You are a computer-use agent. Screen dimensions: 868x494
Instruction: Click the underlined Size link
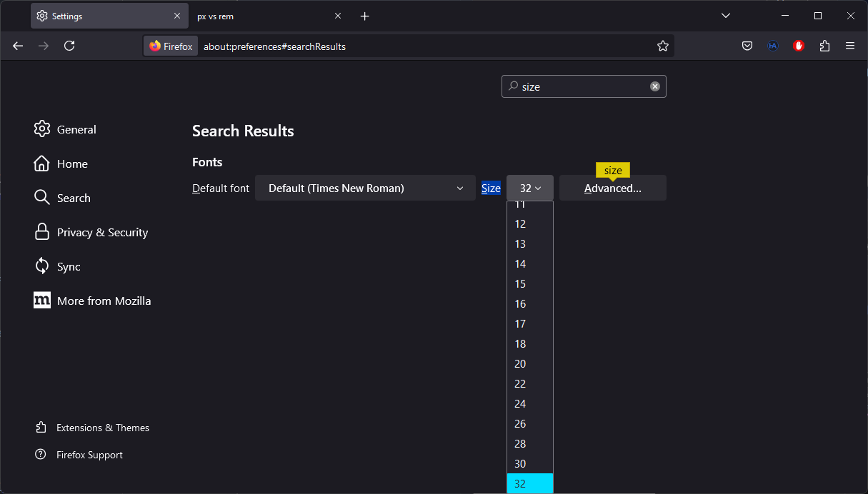(491, 188)
